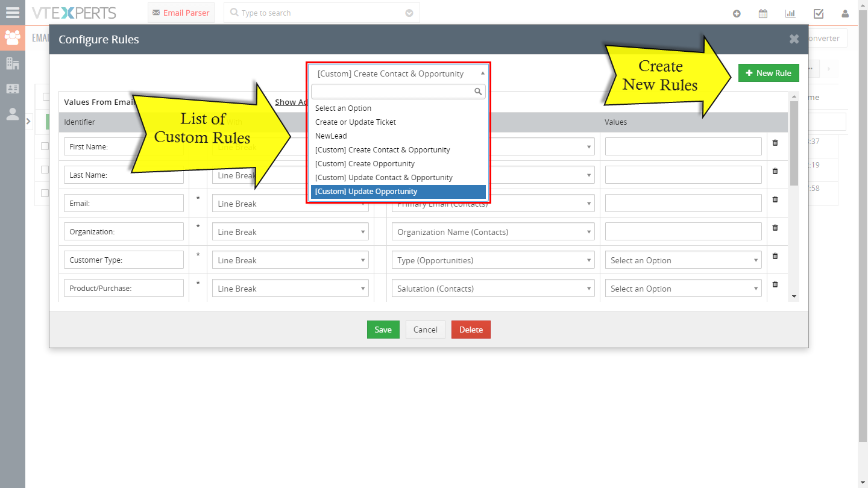Delete the Last Name row
Screen dimensions: 868x488
(x=775, y=171)
